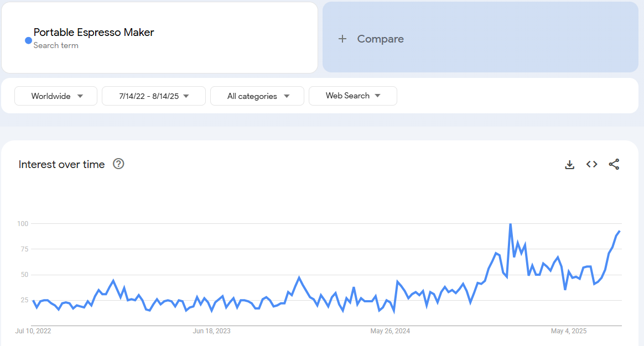Viewport: 644px width, 346px height.
Task: Click the Jul 10, 2022 axis label
Action: [33, 331]
